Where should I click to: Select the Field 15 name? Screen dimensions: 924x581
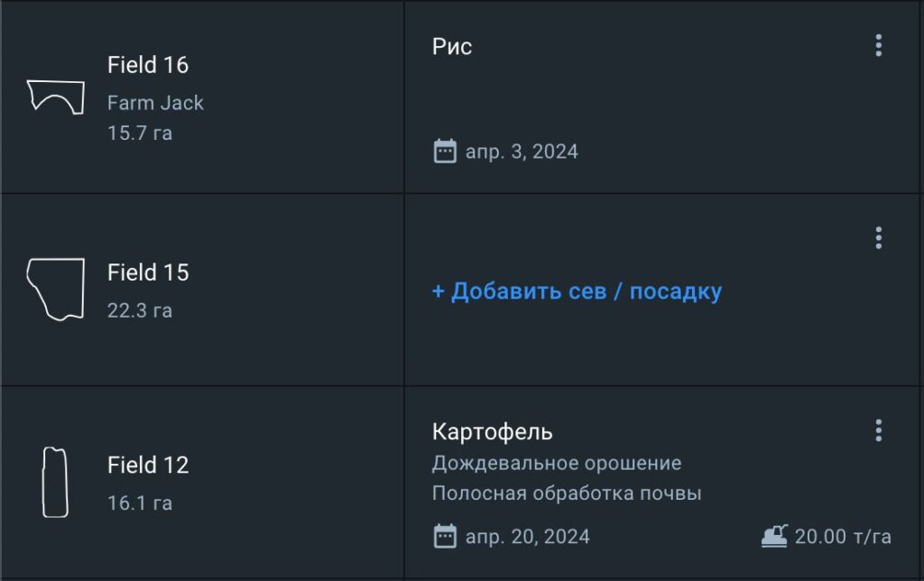pyautogui.click(x=148, y=272)
